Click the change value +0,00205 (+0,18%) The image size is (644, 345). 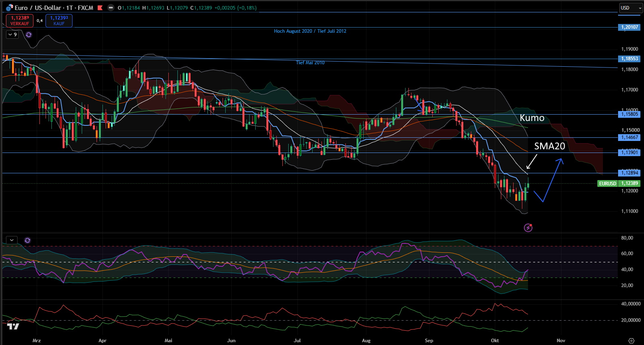coord(235,8)
